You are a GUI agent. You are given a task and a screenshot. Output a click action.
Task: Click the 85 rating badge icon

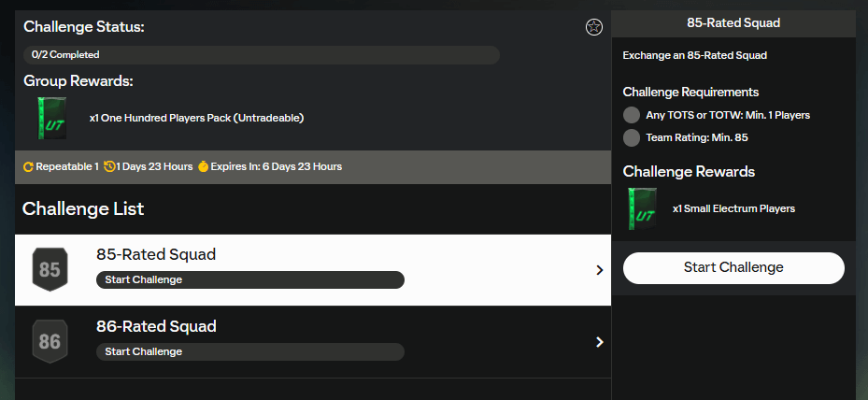click(50, 270)
